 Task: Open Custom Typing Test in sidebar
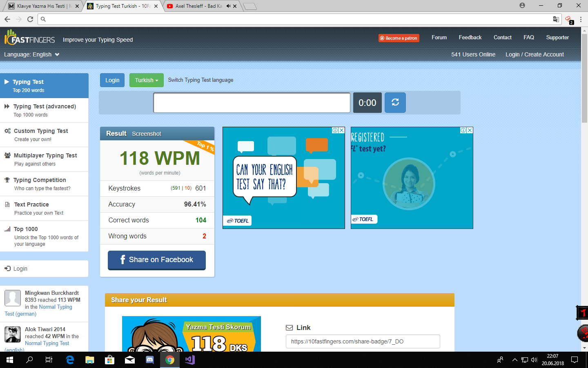[44, 135]
